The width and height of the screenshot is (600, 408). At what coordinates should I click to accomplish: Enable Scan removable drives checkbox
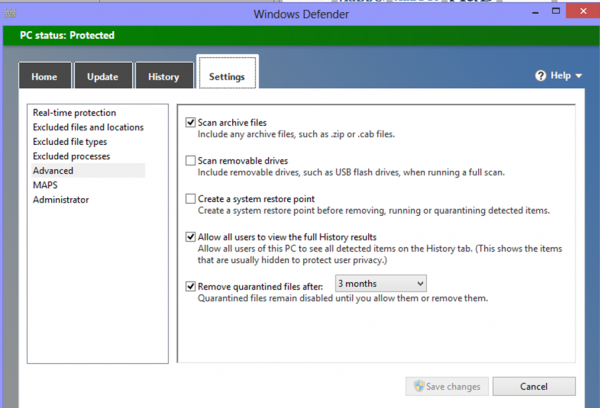coord(191,160)
